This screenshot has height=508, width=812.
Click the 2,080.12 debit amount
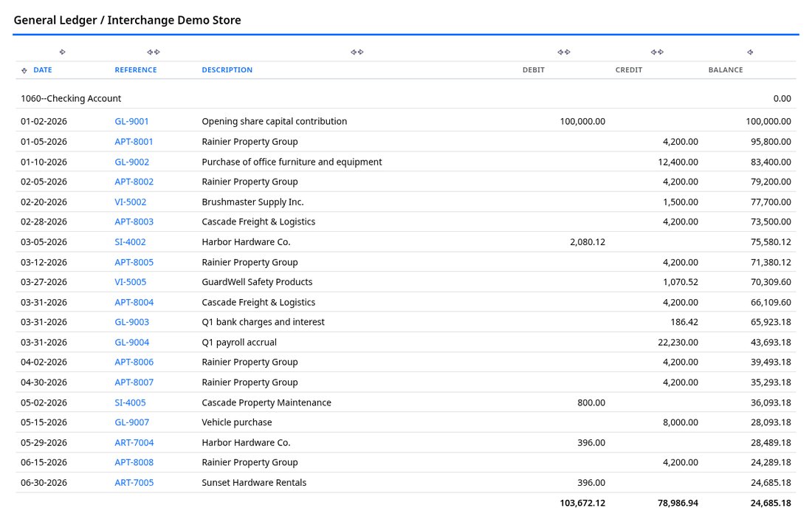588,242
